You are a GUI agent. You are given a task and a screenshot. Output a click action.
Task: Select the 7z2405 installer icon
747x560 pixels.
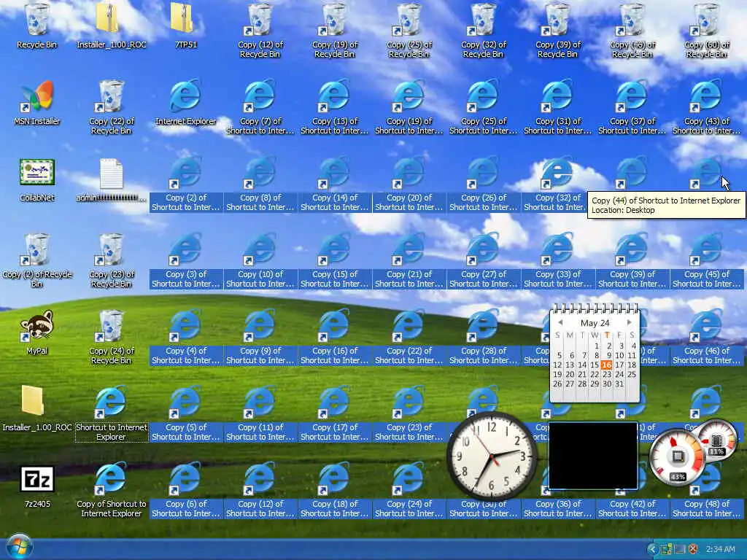point(36,486)
